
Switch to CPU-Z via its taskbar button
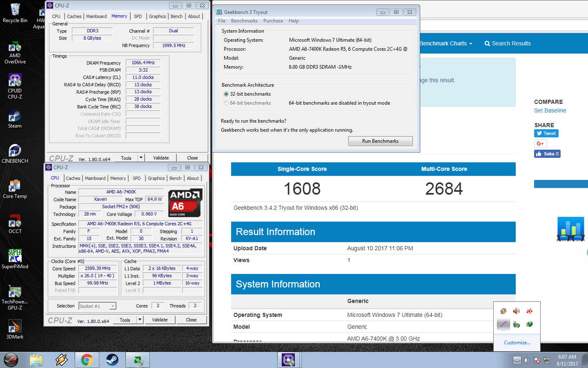[288, 360]
